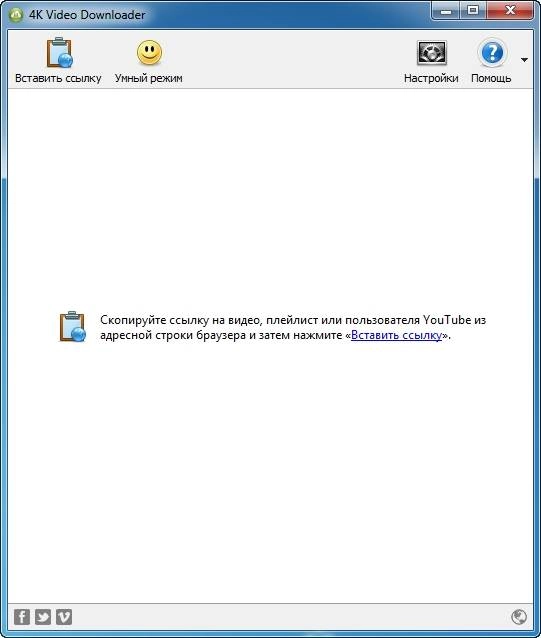
Task: Click the "4K Video Downloader" window title
Action: [x=87, y=15]
